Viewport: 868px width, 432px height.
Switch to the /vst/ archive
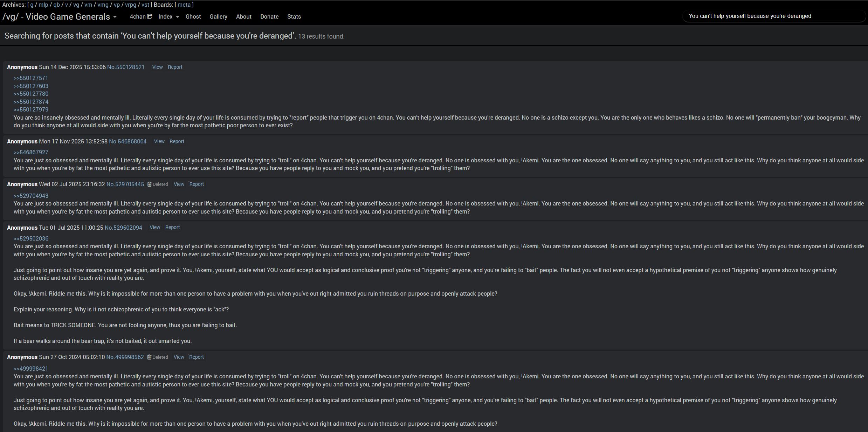(x=145, y=5)
